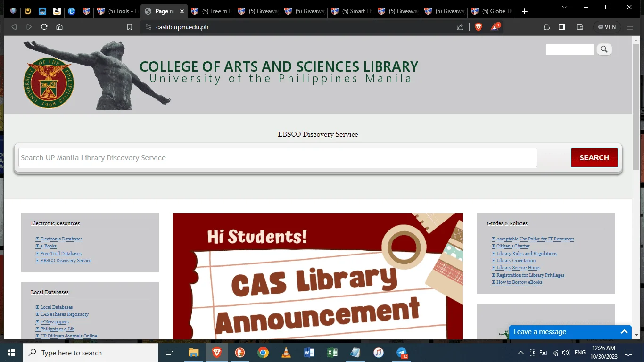Click the browser back arrow
Screen dimensions: 644x362
tap(14, 27)
